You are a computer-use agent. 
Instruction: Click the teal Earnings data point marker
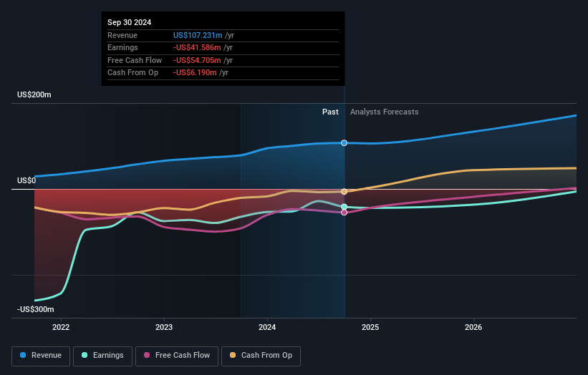[x=344, y=207]
